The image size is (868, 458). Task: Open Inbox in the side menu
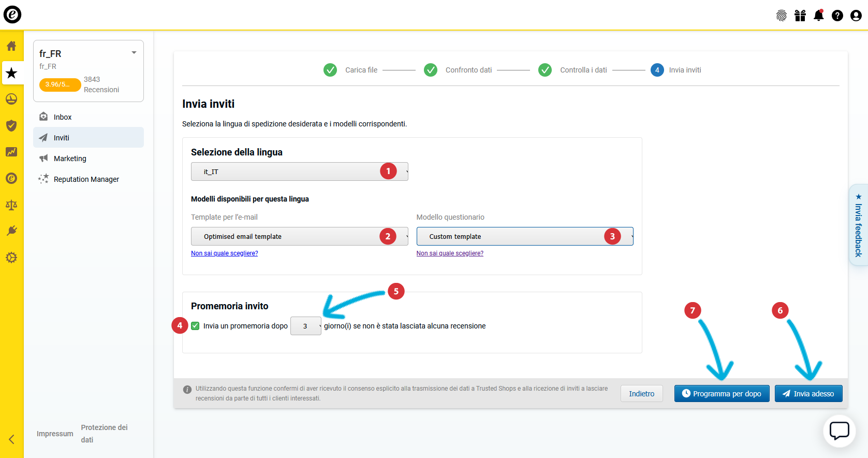coord(63,117)
